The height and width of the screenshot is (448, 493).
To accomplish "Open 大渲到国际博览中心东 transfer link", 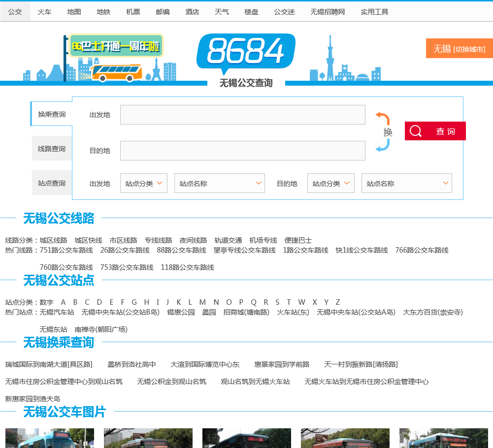I will pyautogui.click(x=205, y=364).
